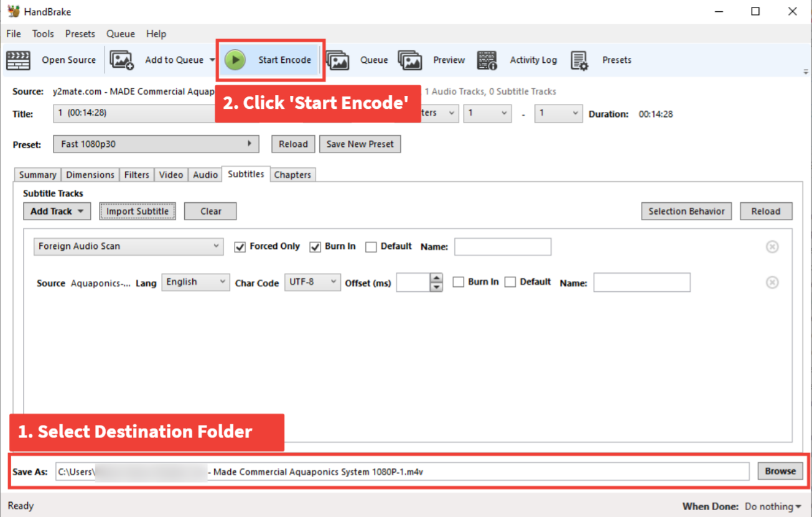Screen dimensions: 812x517
Task: Increase the Offset (ms) value
Action: click(437, 278)
